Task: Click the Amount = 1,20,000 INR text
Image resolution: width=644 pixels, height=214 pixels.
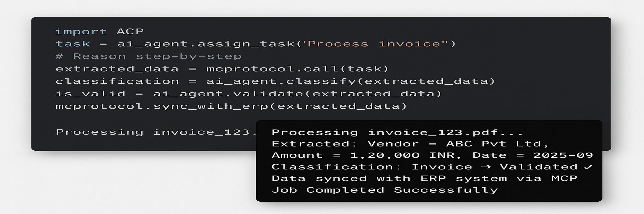Action: click(x=366, y=155)
